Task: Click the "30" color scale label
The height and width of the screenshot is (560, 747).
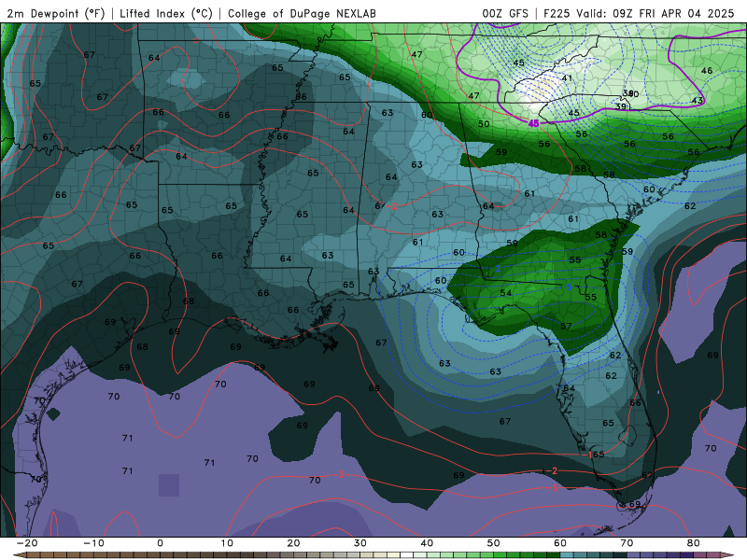Action: tap(360, 543)
